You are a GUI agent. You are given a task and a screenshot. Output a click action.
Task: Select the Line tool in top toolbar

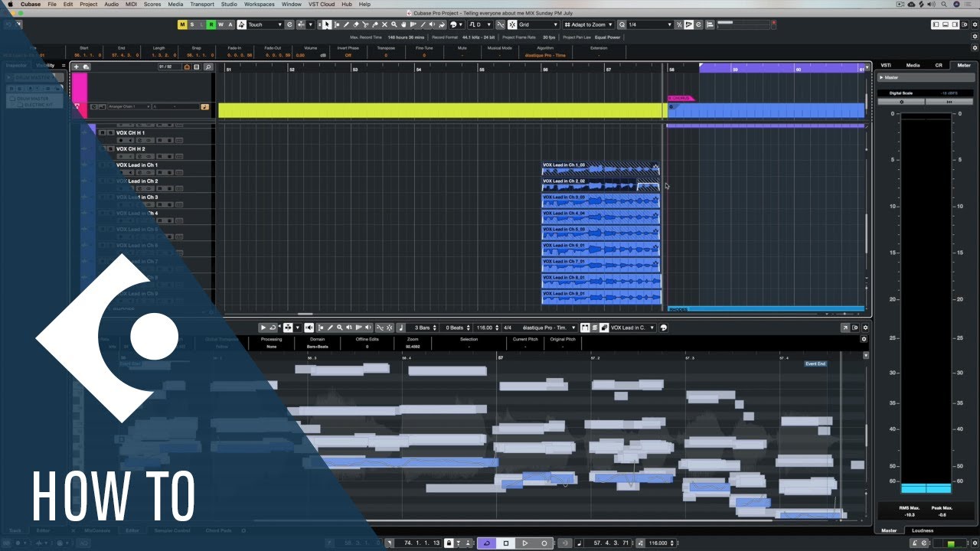click(x=423, y=24)
